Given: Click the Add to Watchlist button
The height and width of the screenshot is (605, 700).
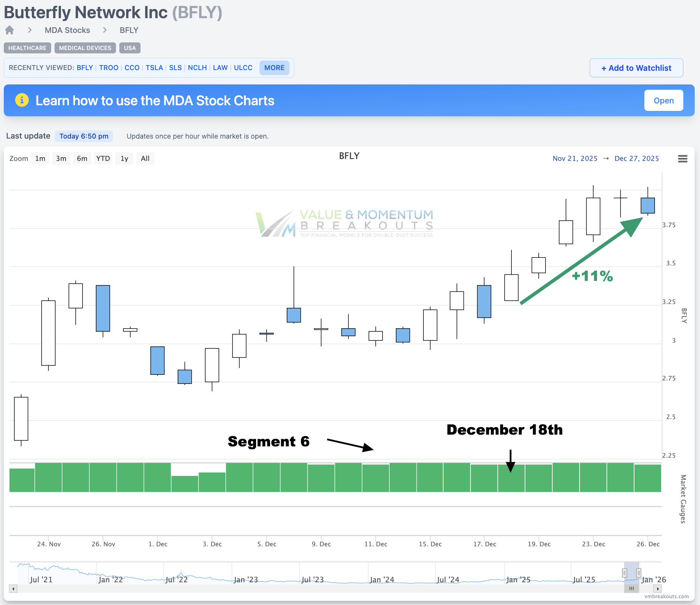Looking at the screenshot, I should (x=636, y=68).
